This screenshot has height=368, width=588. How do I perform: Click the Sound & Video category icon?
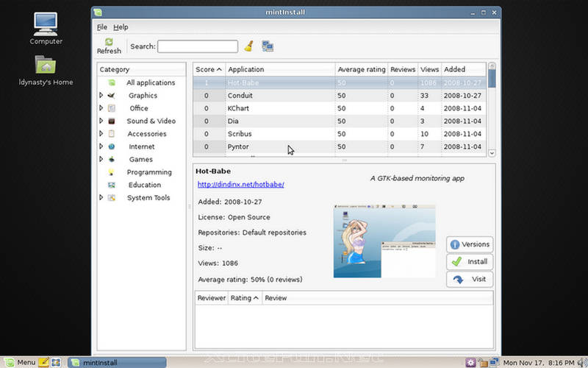pyautogui.click(x=112, y=121)
